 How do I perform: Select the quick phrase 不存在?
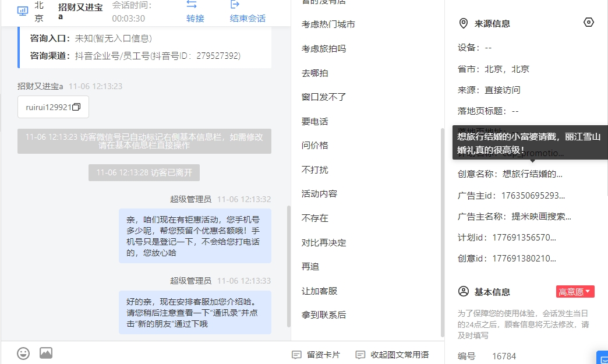point(315,218)
